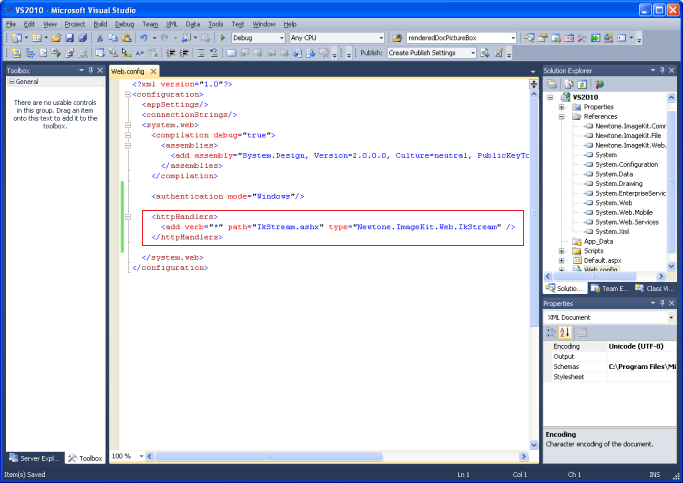This screenshot has height=483, width=683.
Task: Open the XML Document dropdown in Properties
Action: (x=671, y=317)
